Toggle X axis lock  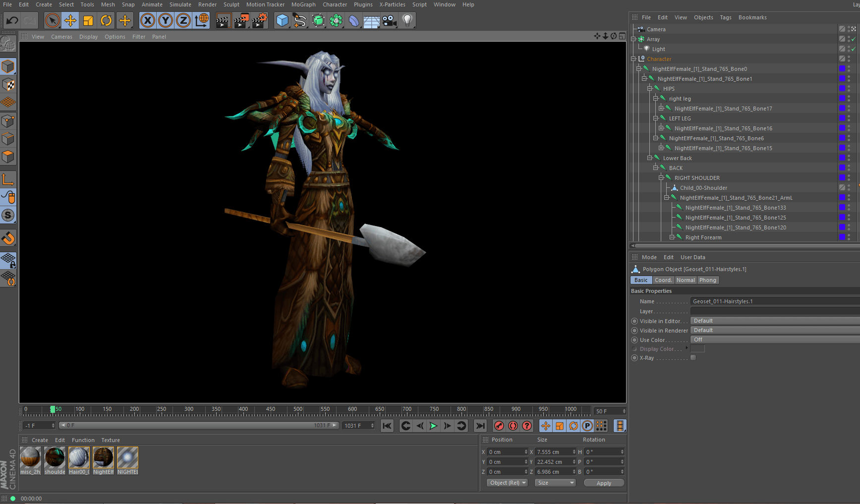(x=148, y=20)
